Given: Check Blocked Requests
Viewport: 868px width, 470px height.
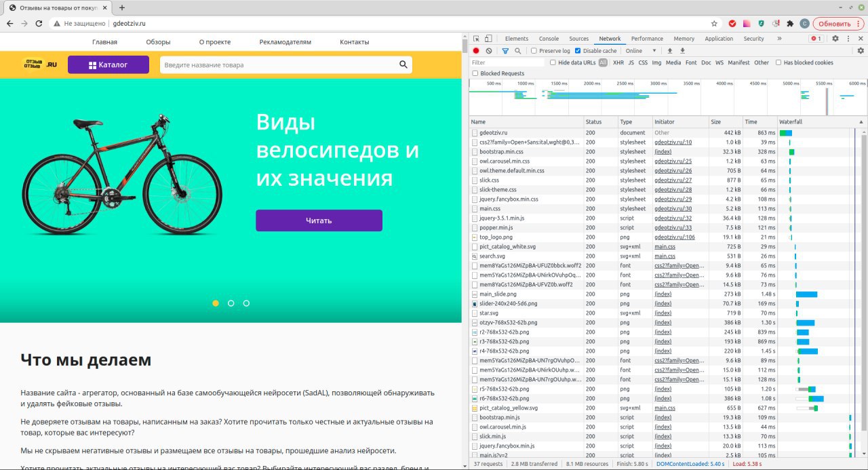Looking at the screenshot, I should pos(475,73).
